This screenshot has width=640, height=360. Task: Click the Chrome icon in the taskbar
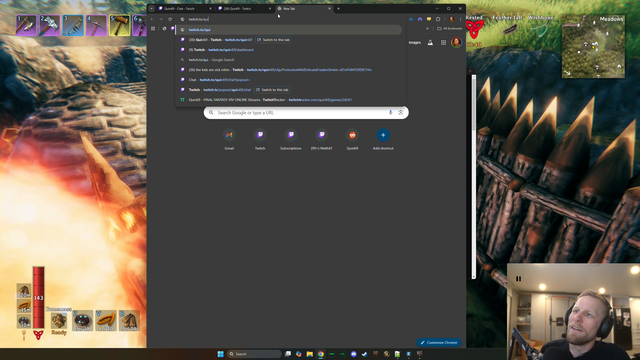click(x=321, y=354)
